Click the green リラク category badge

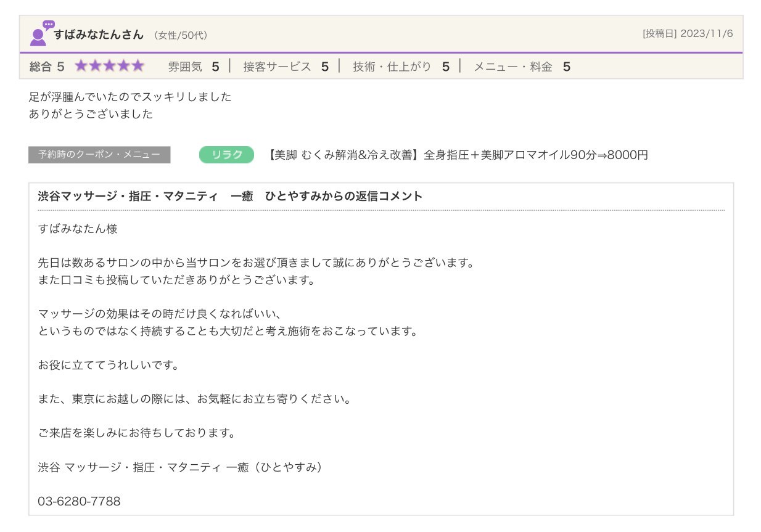pos(226,155)
